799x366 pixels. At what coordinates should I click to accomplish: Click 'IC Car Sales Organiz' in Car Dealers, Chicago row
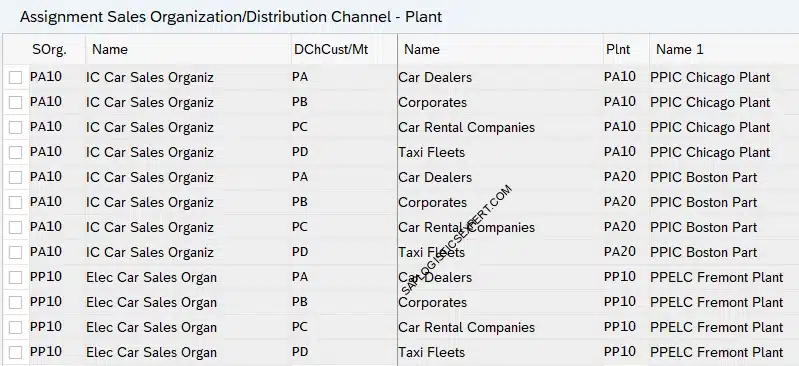(150, 77)
